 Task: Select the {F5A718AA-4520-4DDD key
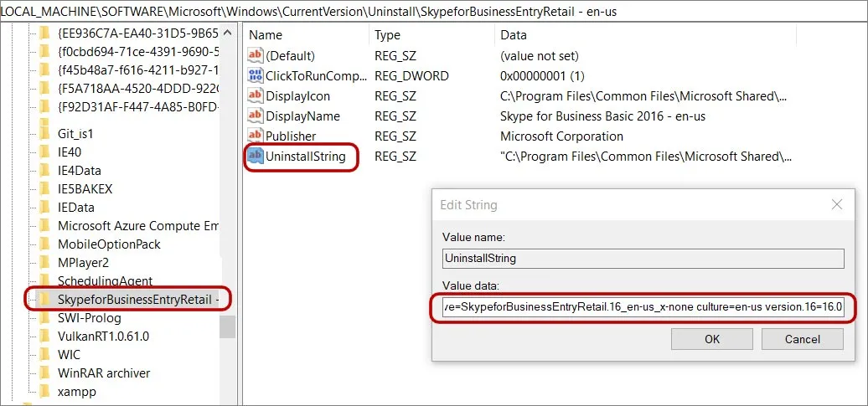pyautogui.click(x=138, y=88)
